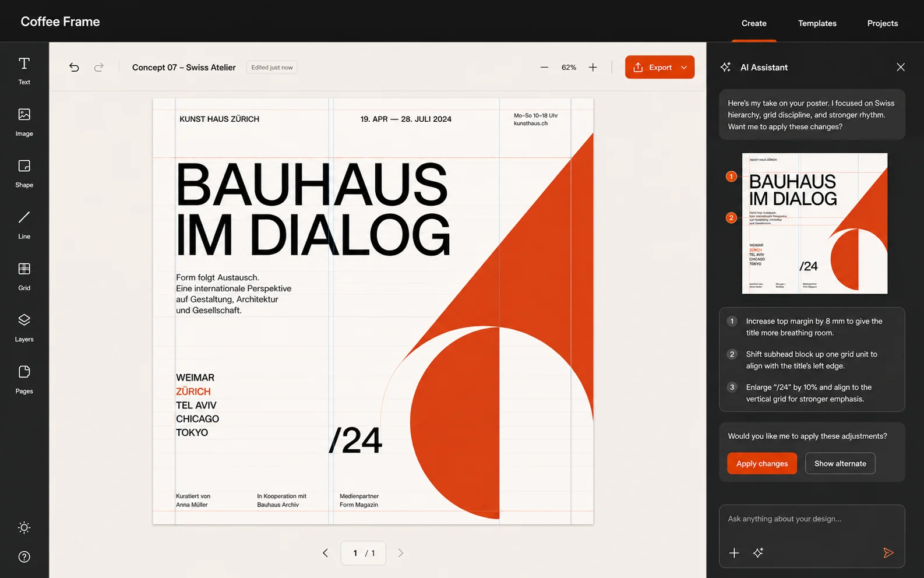Zoom out with the minus button
Screen dimensions: 924x578
pyautogui.click(x=544, y=68)
